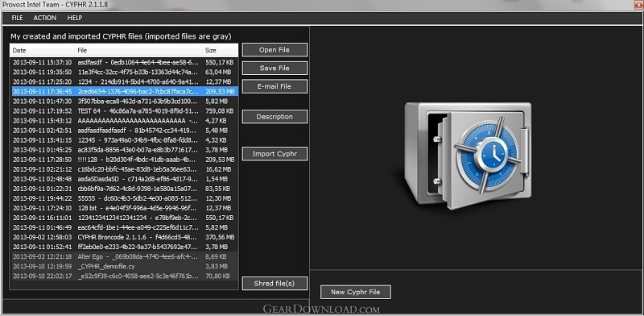Click the 63,04 MB size cell
This screenshot has height=316, width=644.
click(x=218, y=72)
